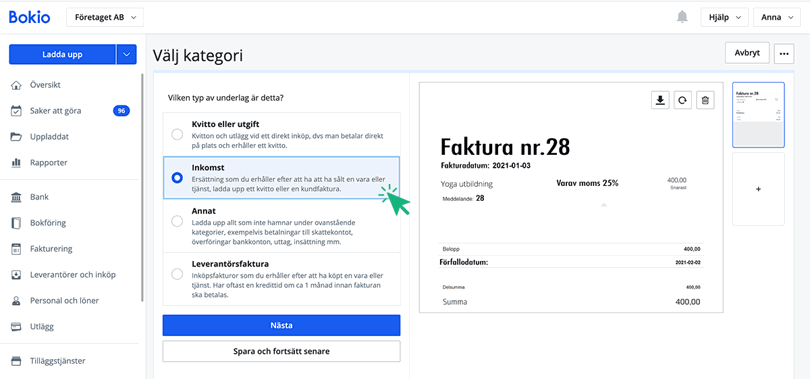810x379 pixels.
Task: Rotate the invoice preview
Action: click(682, 100)
